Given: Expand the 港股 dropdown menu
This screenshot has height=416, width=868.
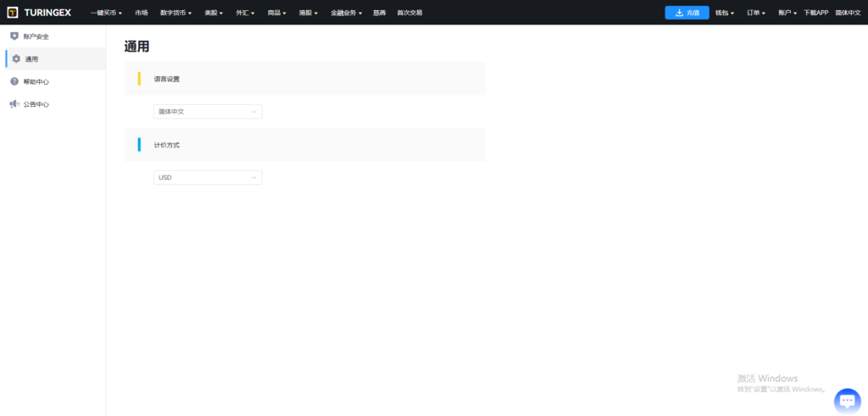Looking at the screenshot, I should coord(309,13).
